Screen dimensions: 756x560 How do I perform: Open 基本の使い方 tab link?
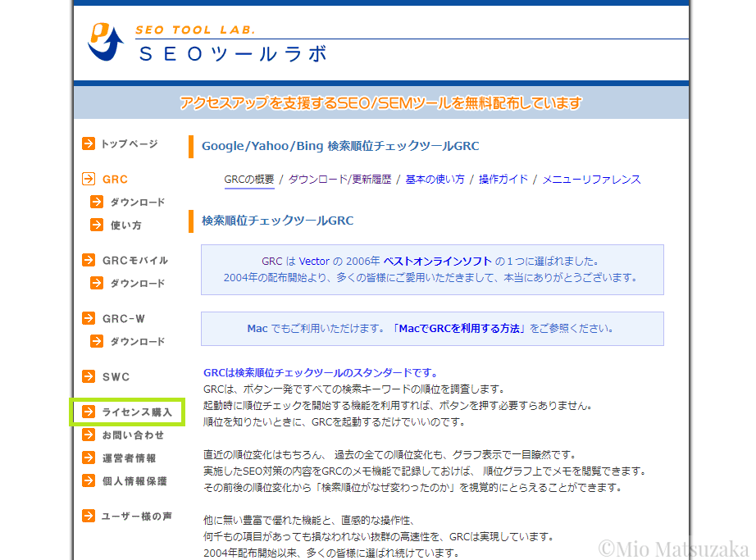point(435,180)
